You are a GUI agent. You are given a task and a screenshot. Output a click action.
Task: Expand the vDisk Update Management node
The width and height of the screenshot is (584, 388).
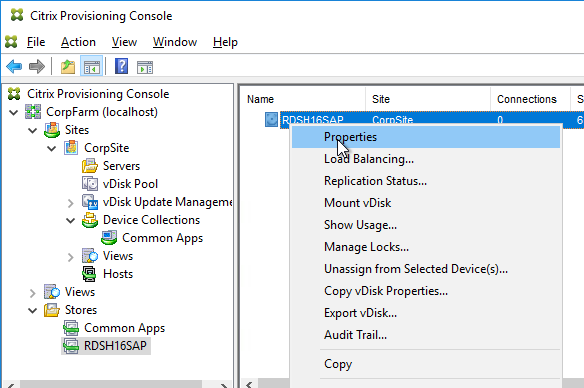(71, 203)
